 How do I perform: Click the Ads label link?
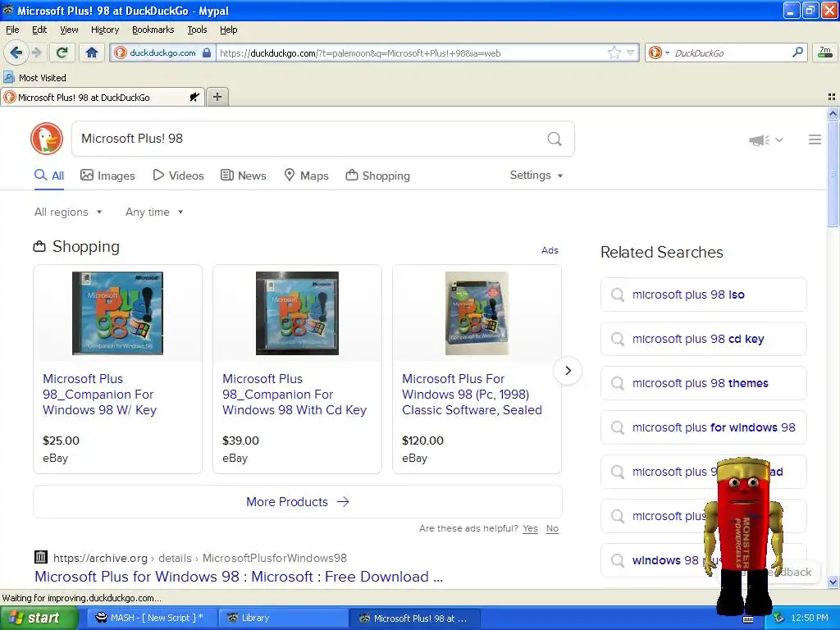point(550,250)
